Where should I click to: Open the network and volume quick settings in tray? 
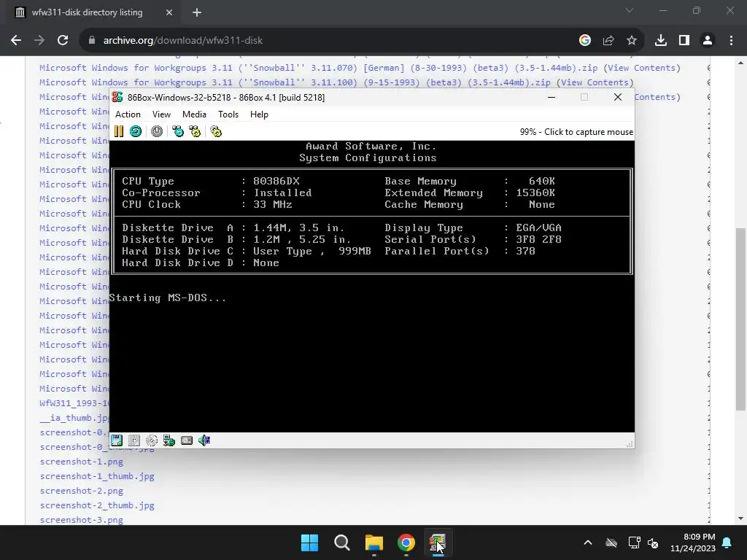643,542
